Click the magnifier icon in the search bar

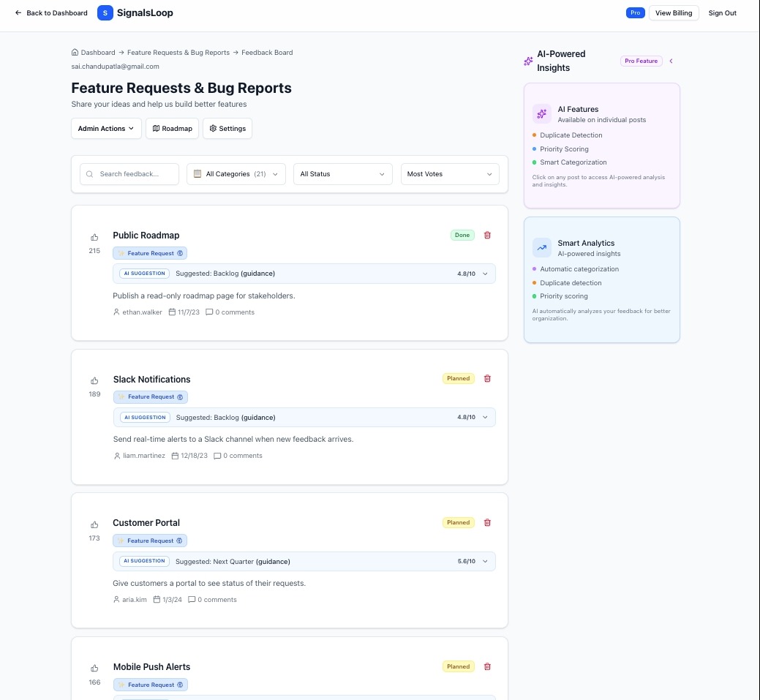pos(89,174)
